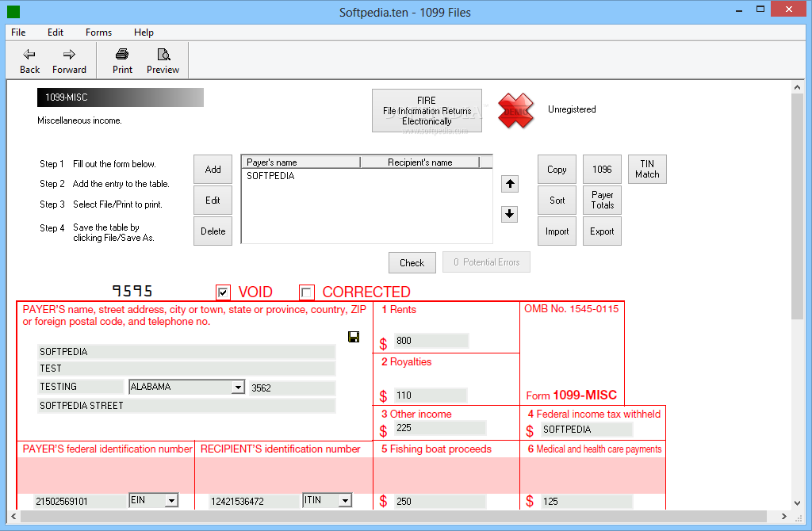Click the Forward arrow toolbar icon
The height and width of the screenshot is (531, 812).
(70, 54)
